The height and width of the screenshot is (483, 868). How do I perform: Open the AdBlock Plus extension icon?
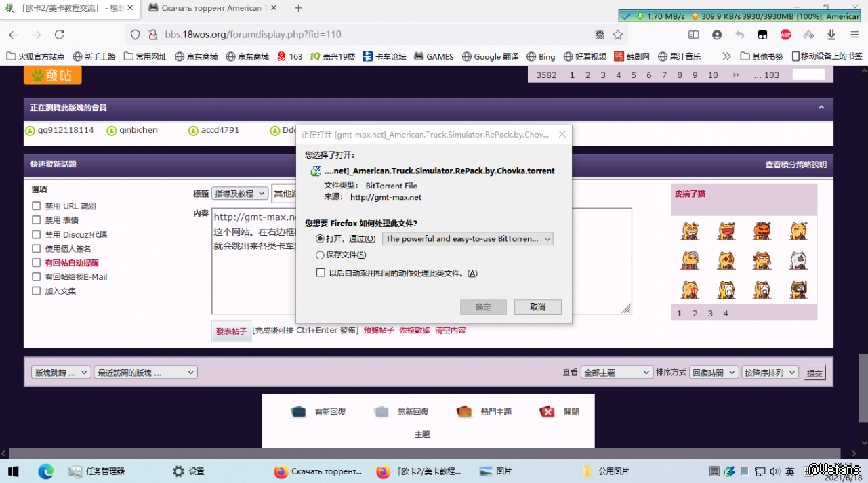coord(786,35)
